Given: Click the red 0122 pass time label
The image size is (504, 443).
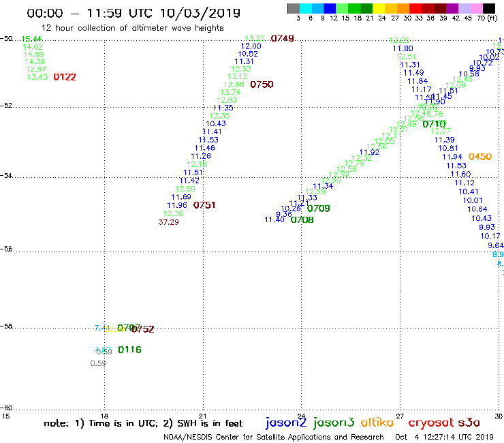Looking at the screenshot, I should point(65,77).
